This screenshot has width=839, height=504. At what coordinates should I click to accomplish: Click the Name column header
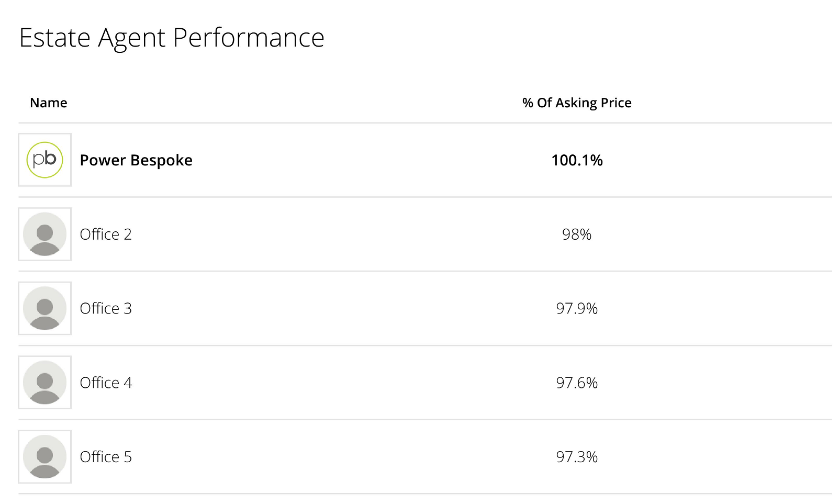click(49, 103)
